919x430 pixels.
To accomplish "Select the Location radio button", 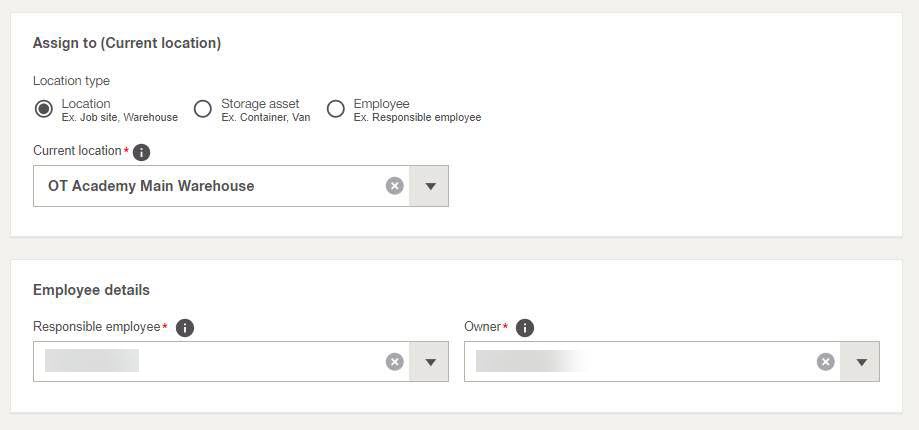I will 43,109.
